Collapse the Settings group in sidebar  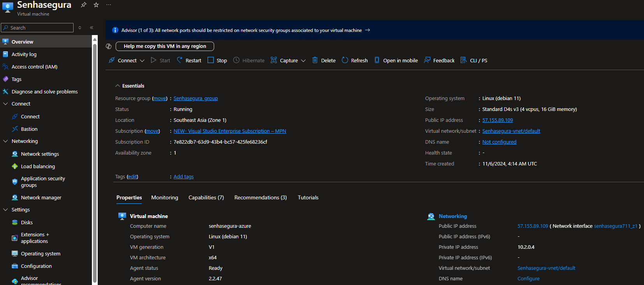click(x=5, y=210)
